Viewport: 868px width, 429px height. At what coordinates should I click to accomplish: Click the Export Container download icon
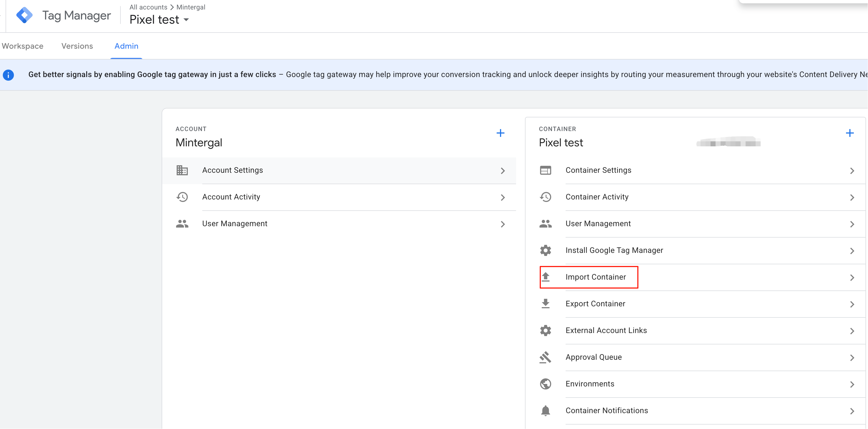546,304
